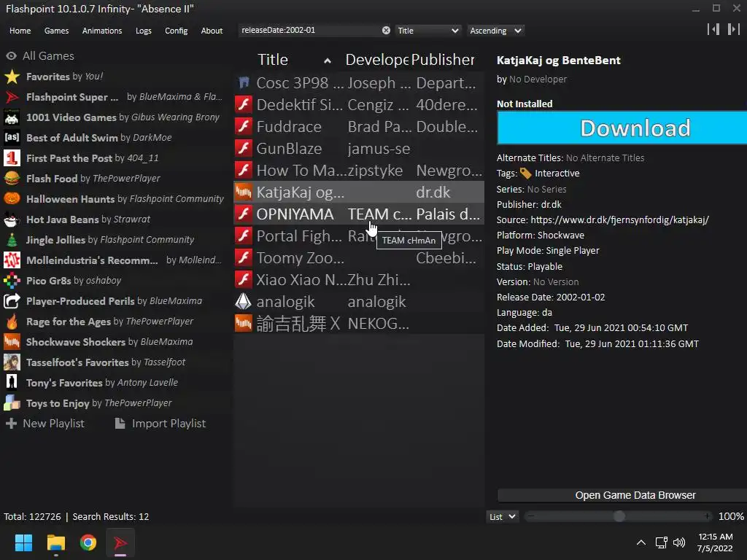Click the Molleindustria's Recommendations playlist icon

point(12,260)
